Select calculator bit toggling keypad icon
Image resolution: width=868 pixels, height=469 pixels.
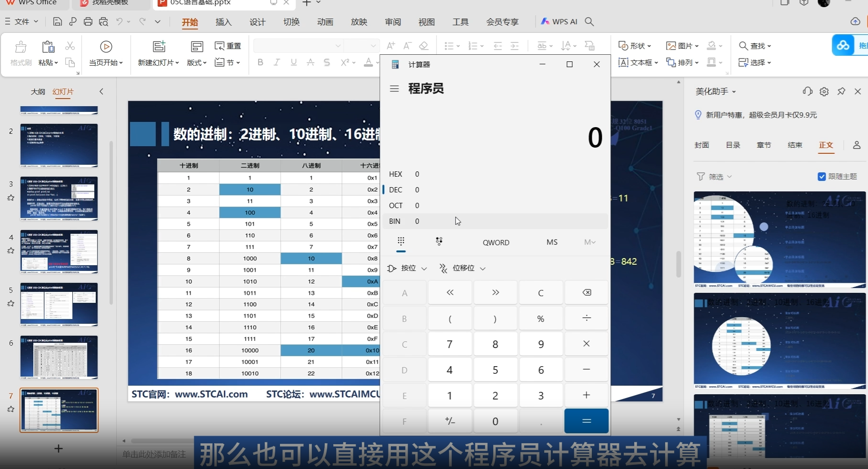click(439, 241)
